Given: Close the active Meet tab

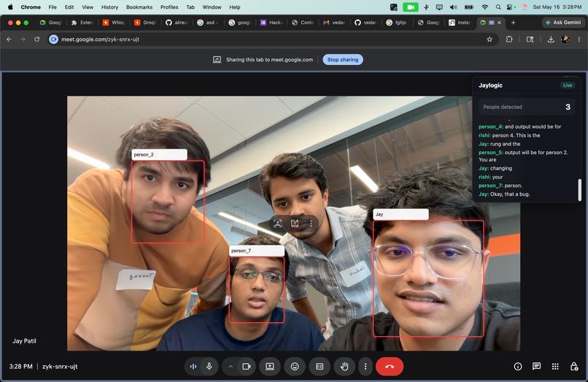Looking at the screenshot, I should 499,23.
